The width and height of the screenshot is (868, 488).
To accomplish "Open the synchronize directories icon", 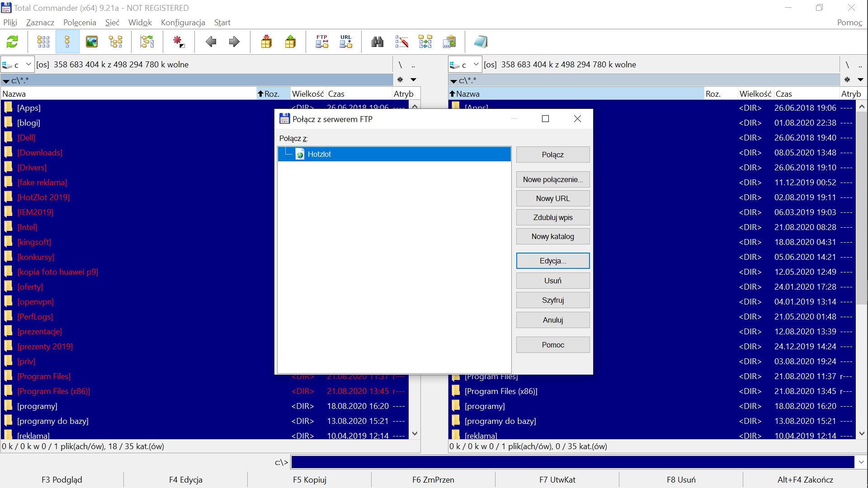I will pos(425,42).
